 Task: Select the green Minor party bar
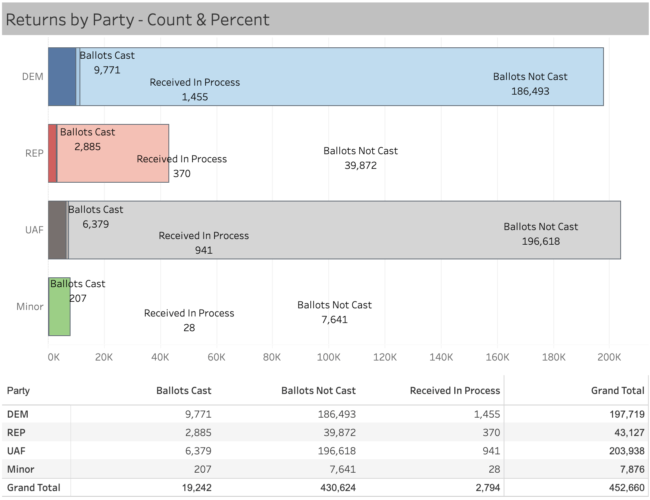pyautogui.click(x=59, y=307)
